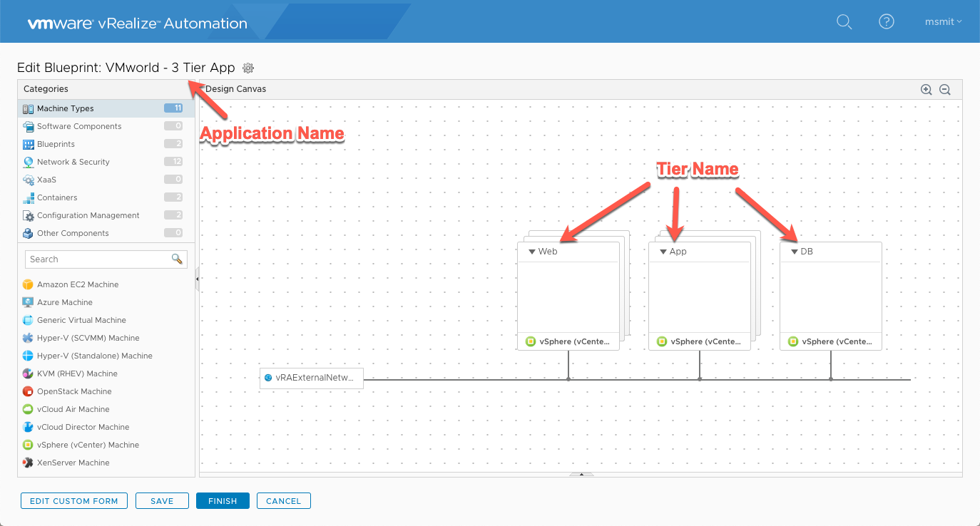980x526 pixels.
Task: Click the search magnifier icon in header
Action: coord(844,22)
